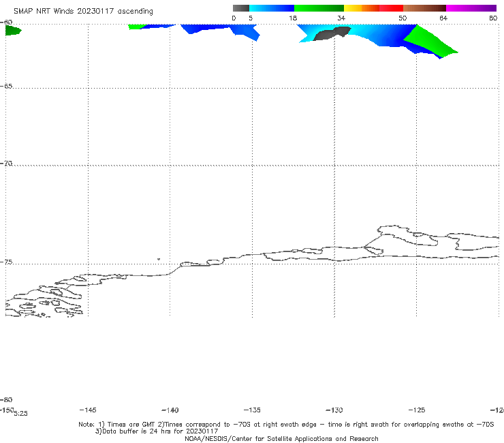Click the longitude label "-150"
Viewport: 504px width, 443px height.
point(7,410)
